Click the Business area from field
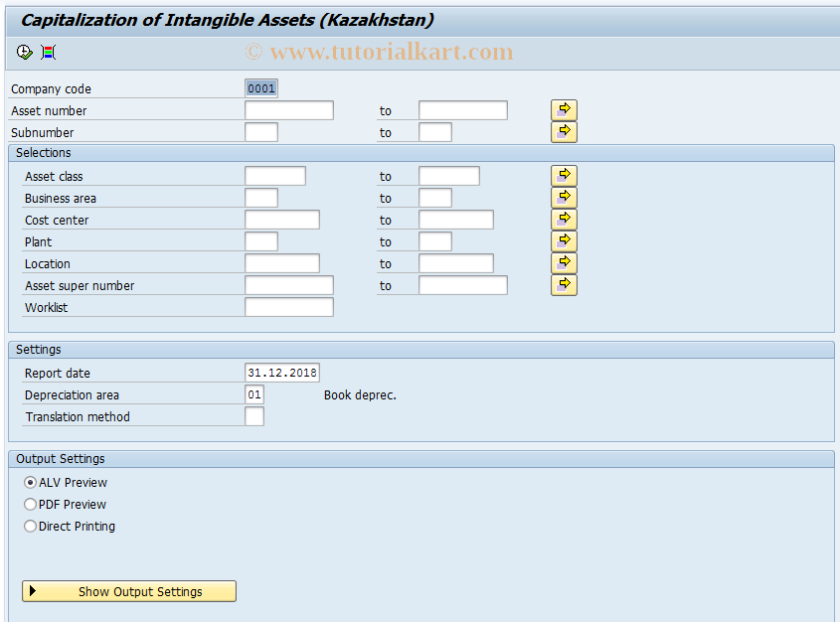840x622 pixels. 261,198
